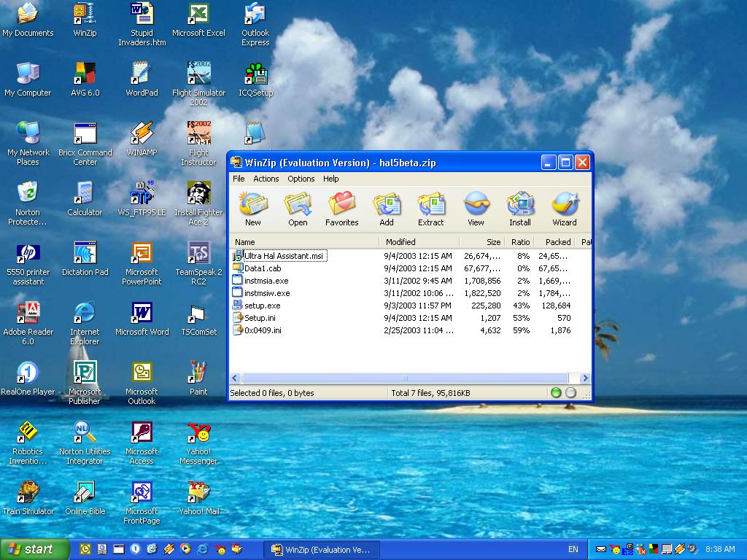The width and height of the screenshot is (747, 560).
Task: Click the New archive toolbar icon
Action: pyautogui.click(x=253, y=209)
